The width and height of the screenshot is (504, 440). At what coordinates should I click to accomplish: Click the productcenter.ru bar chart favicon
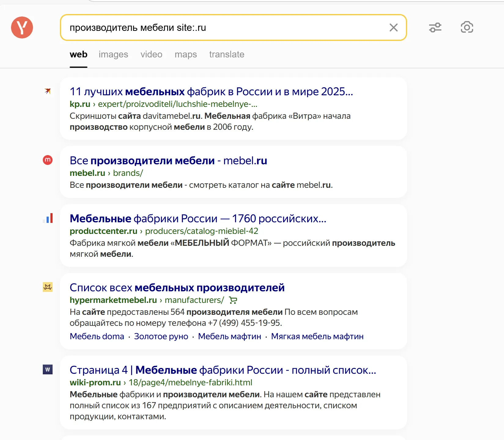point(48,218)
